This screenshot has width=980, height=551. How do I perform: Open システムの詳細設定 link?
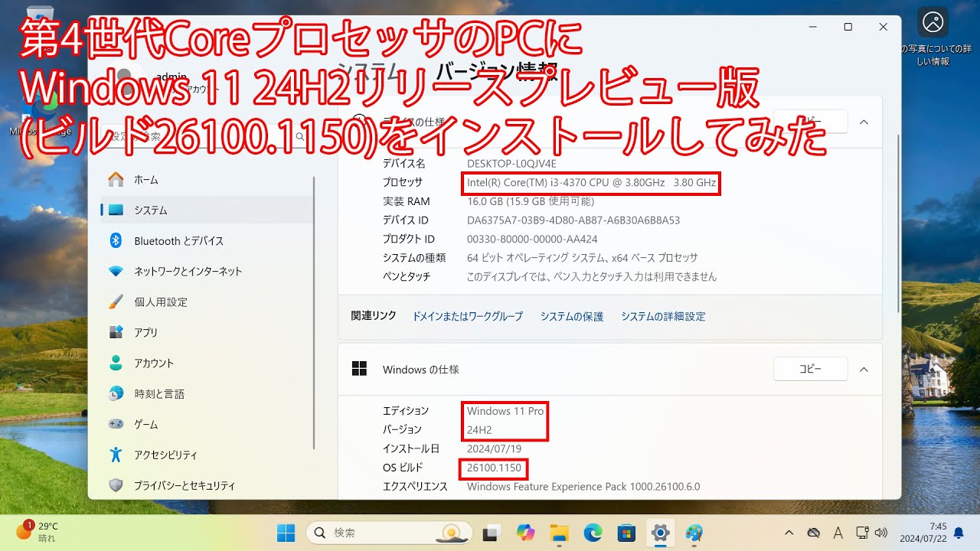coord(662,316)
